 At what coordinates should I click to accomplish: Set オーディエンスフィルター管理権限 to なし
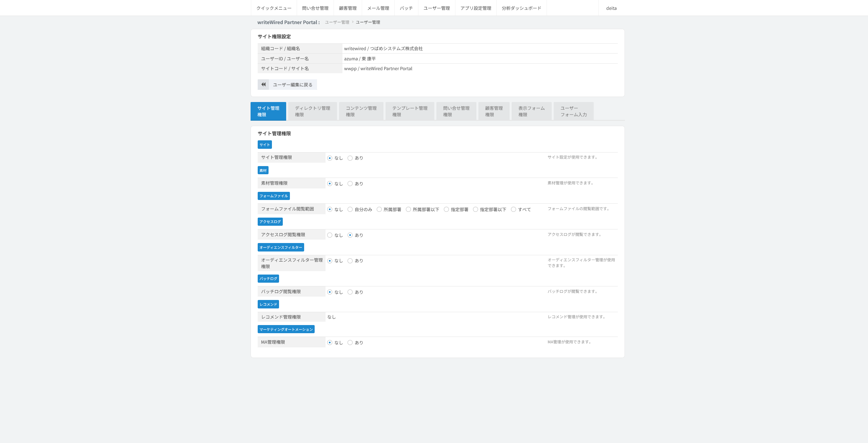[x=330, y=261]
